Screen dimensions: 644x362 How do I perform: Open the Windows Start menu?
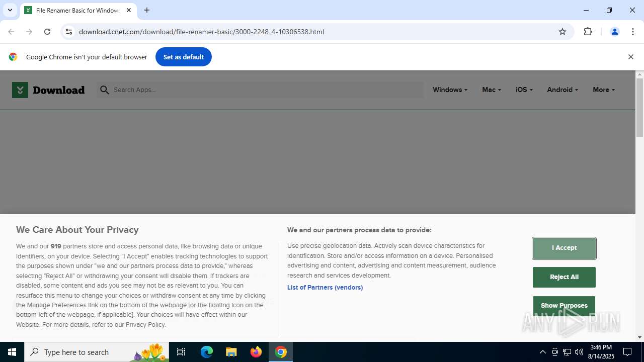click(12, 352)
